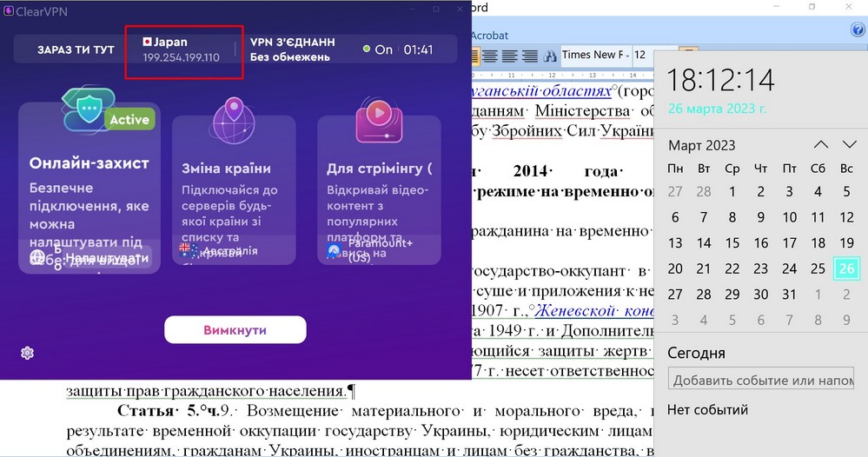
Task: Open the Онлайн-захист card title
Action: pos(89,163)
